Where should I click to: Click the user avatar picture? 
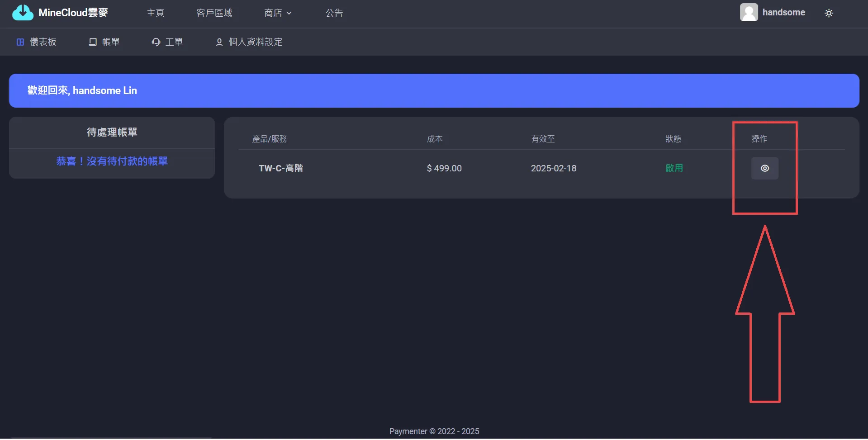click(x=749, y=13)
